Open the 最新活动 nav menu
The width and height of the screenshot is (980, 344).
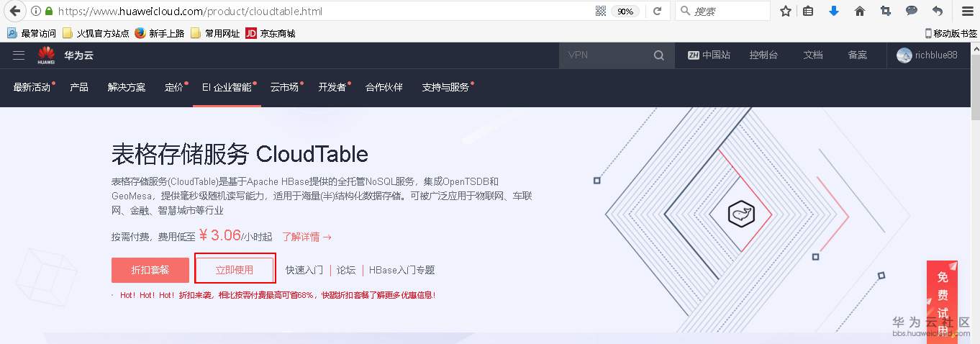[x=32, y=87]
